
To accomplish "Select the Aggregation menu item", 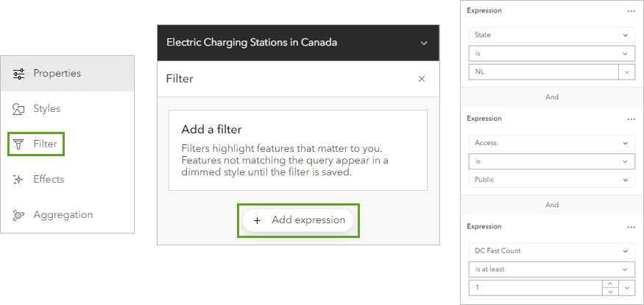I will [63, 215].
